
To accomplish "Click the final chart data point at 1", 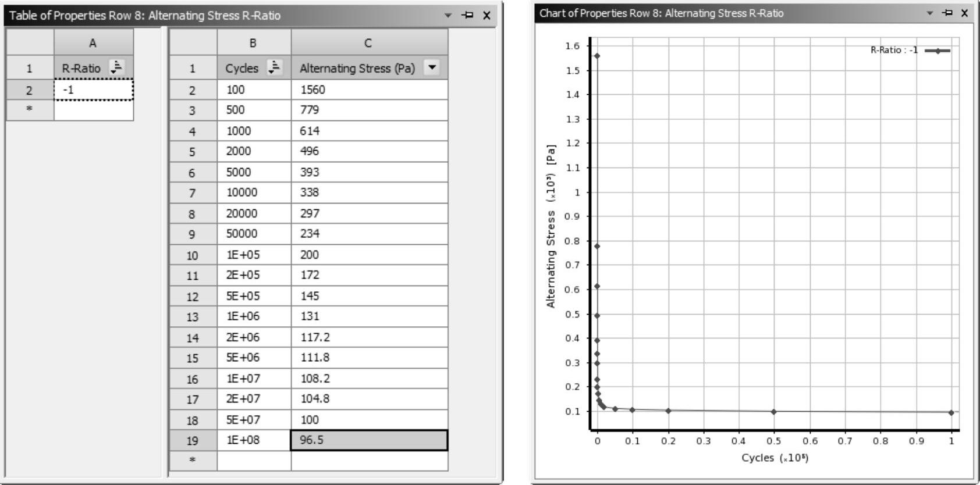I will (951, 412).
